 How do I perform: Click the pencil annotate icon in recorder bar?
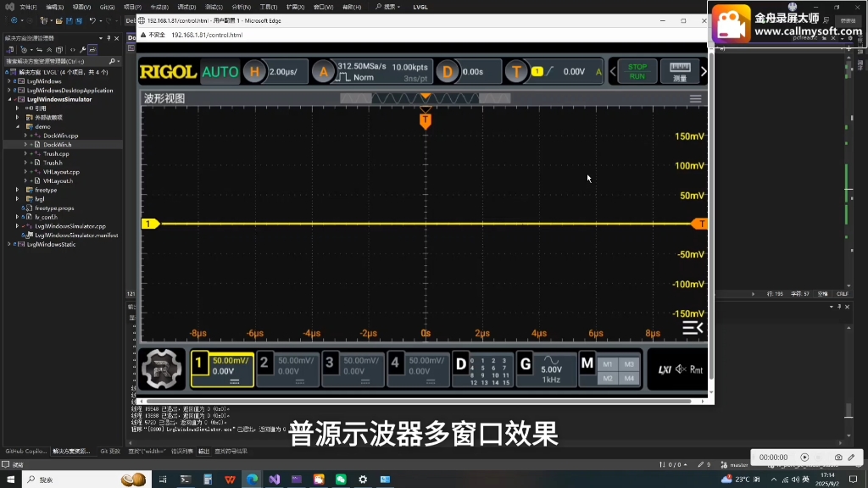coord(851,457)
